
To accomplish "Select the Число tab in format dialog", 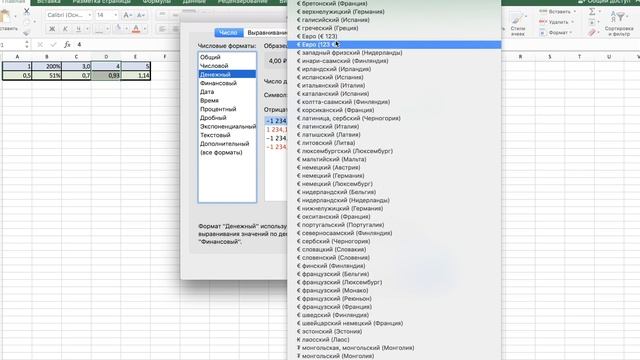I will (x=228, y=33).
